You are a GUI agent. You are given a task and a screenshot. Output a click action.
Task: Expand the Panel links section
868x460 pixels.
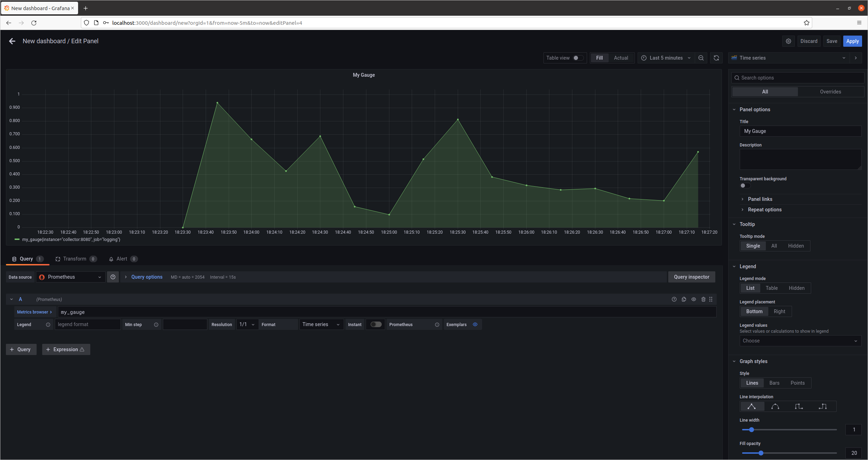pyautogui.click(x=760, y=199)
